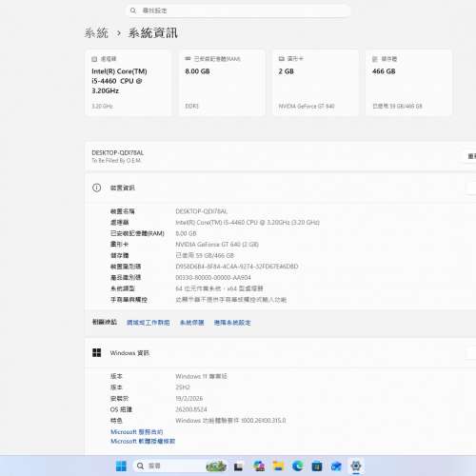Viewport: 476px width, 476px height.
Task: Click the memory icon on the RAM card
Action: [188, 59]
